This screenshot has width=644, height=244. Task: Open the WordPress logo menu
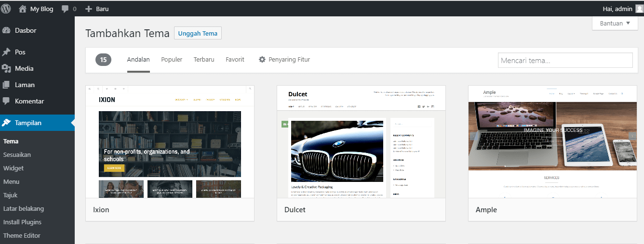click(x=6, y=9)
